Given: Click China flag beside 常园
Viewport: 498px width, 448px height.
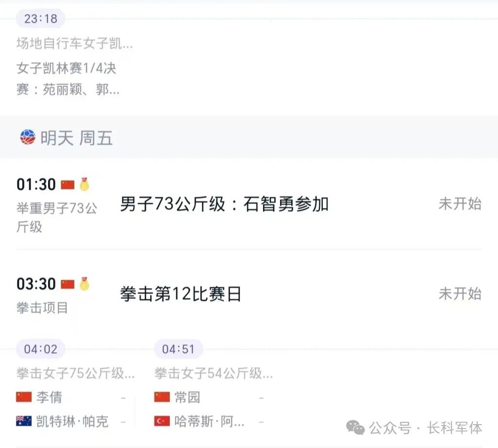Looking at the screenshot, I should tap(162, 397).
